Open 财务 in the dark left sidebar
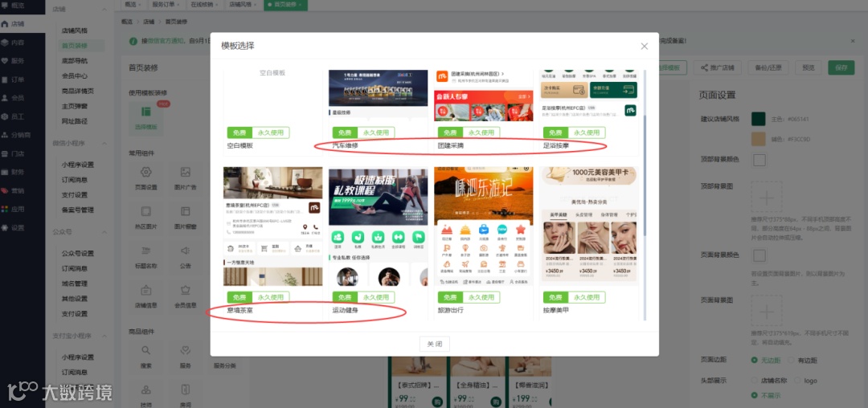 (14, 172)
